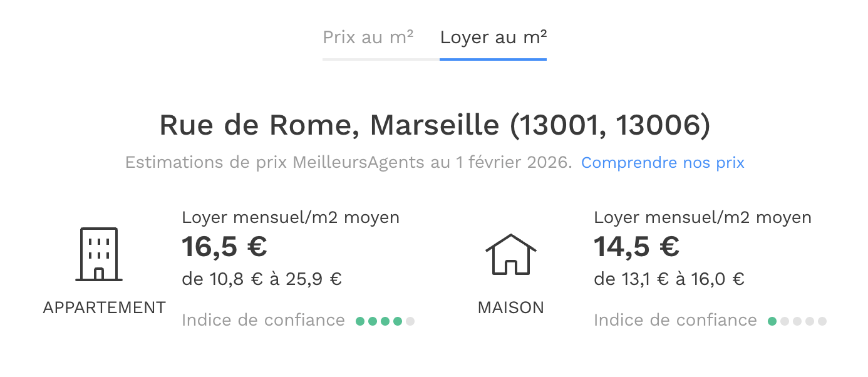Click the apartment building icon
The height and width of the screenshot is (377, 868).
tap(99, 254)
